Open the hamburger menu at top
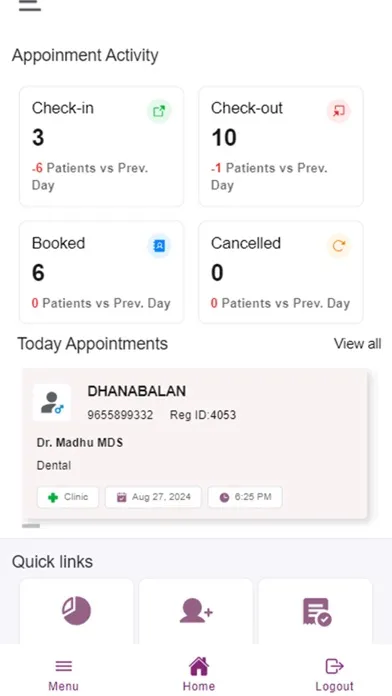The height and width of the screenshot is (696, 392). [x=30, y=5]
